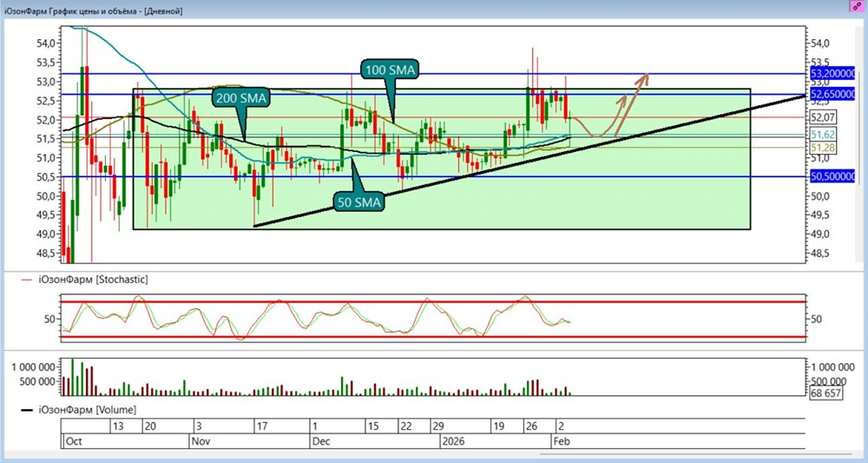Viewport: 868px width, 463px height.
Task: Click the 68 657 volume value box
Action: tap(825, 394)
